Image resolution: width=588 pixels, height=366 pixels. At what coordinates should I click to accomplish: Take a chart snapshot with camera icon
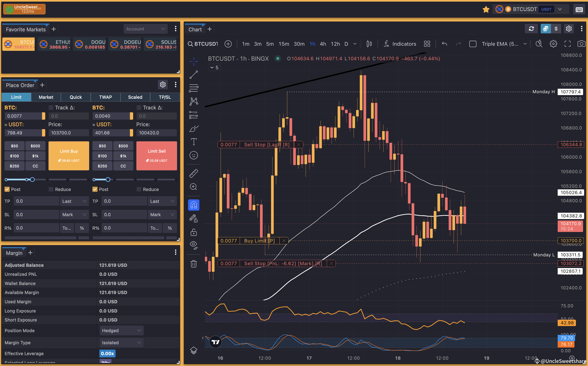(581, 44)
